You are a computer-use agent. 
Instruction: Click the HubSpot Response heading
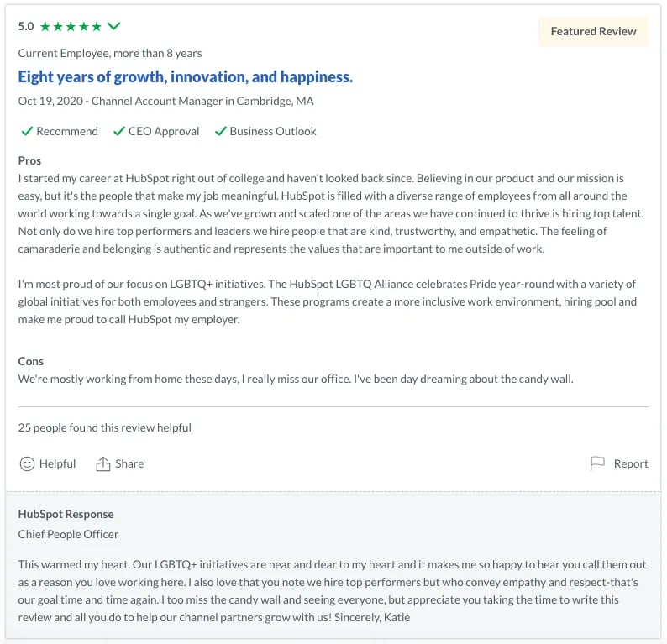(x=66, y=514)
